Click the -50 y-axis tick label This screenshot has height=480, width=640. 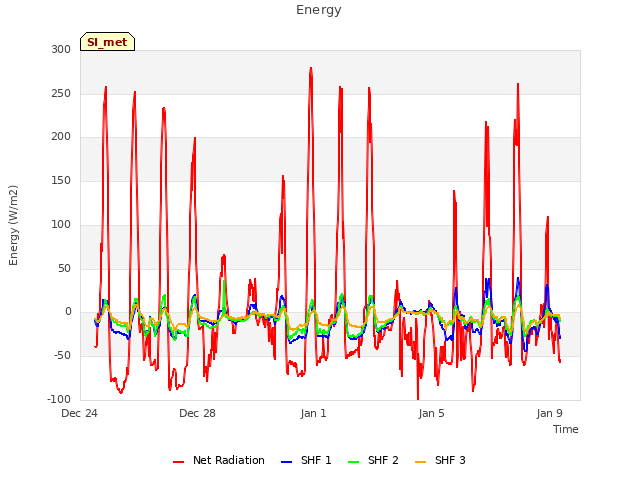(62, 356)
